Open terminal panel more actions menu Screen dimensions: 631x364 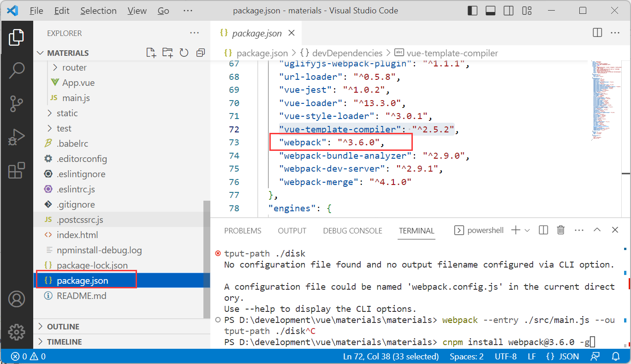pos(579,230)
